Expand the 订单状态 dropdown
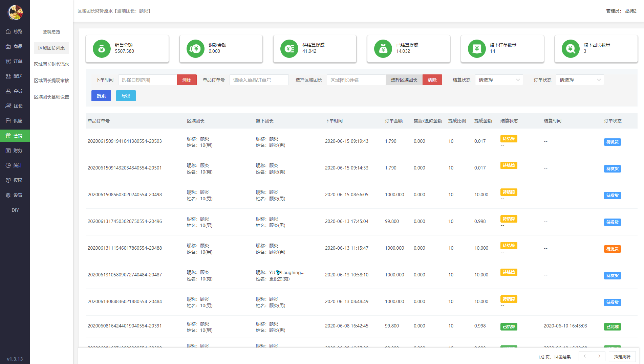Screen dimensions: 644x364 coord(580,80)
